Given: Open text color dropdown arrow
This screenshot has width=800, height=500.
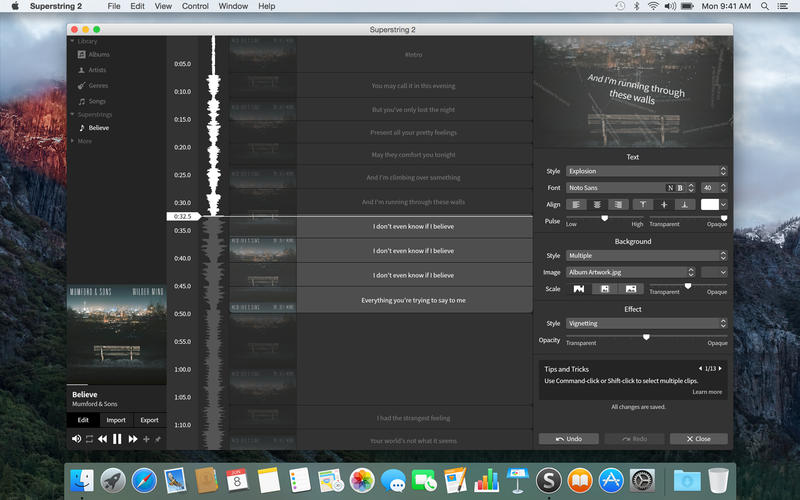Looking at the screenshot, I should tap(723, 205).
